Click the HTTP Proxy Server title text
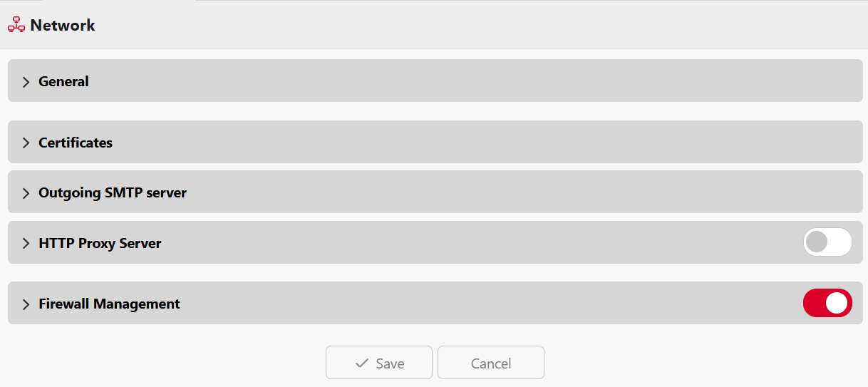This screenshot has width=868, height=387. click(x=100, y=243)
